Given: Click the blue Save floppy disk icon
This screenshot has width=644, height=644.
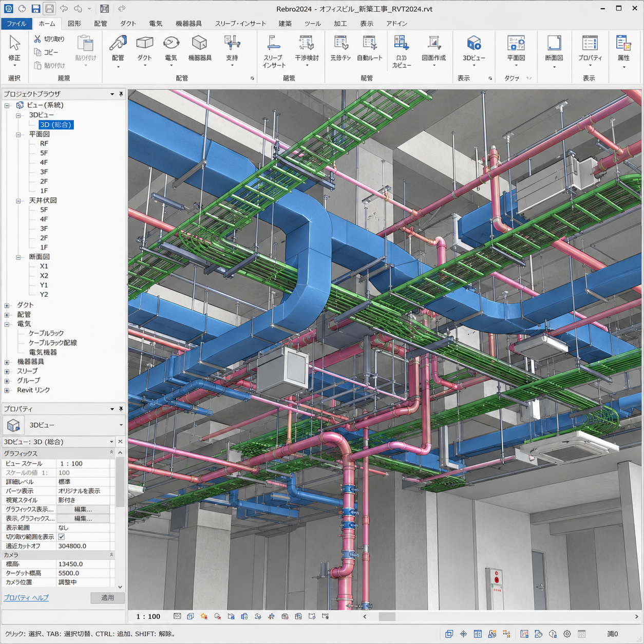Looking at the screenshot, I should [x=35, y=9].
